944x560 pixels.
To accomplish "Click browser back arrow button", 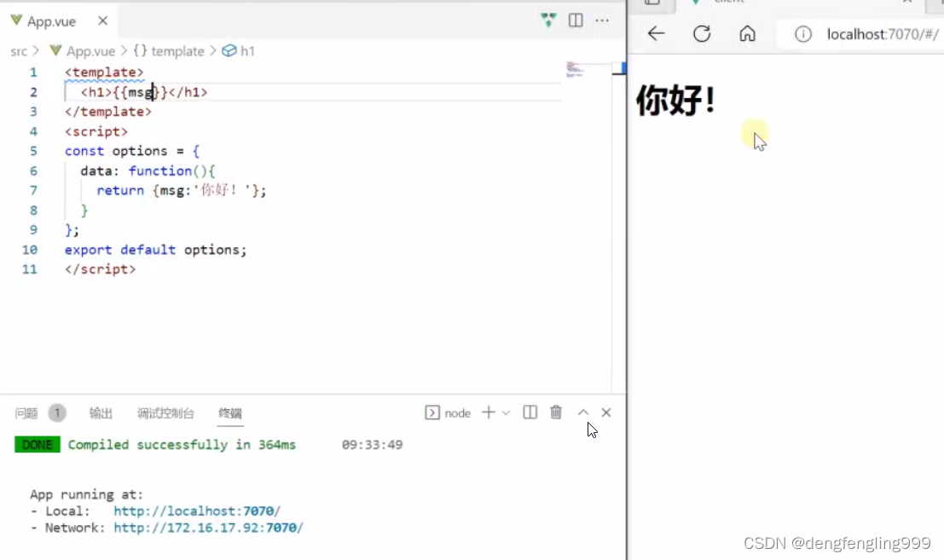I will click(657, 34).
